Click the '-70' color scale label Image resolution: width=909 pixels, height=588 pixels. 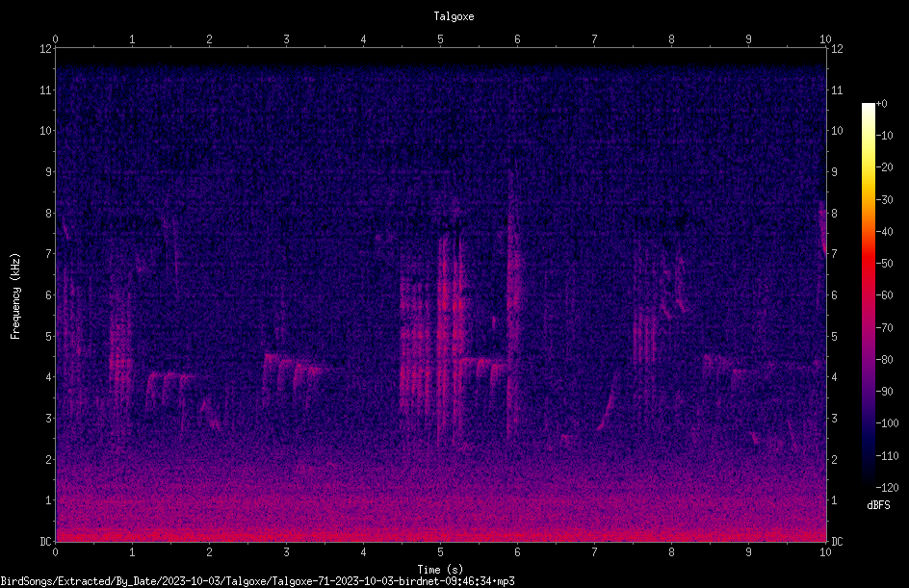tap(884, 328)
